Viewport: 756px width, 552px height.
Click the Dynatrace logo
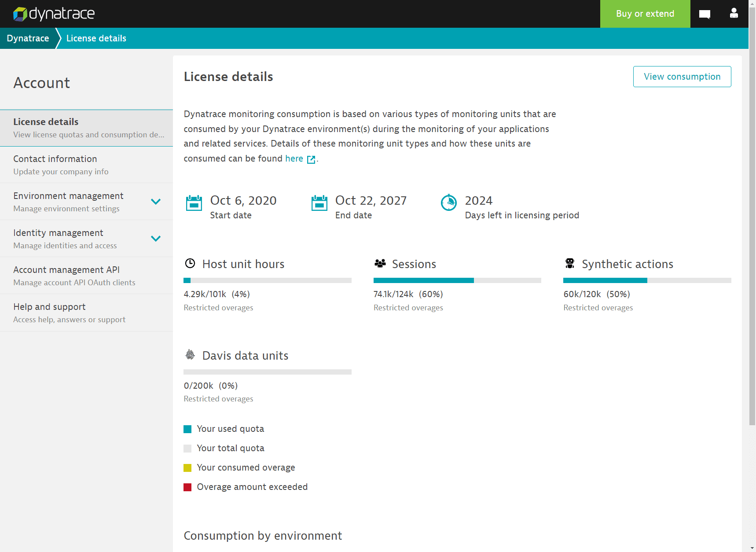54,14
